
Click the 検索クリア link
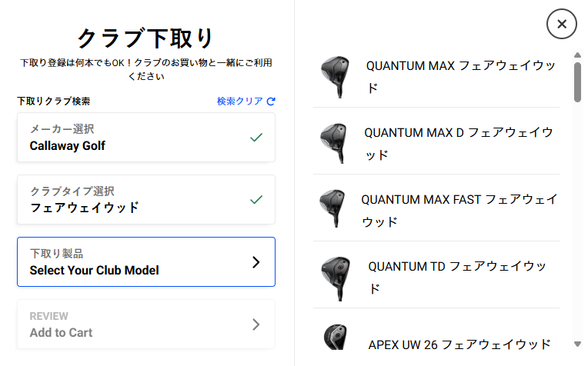coord(239,101)
